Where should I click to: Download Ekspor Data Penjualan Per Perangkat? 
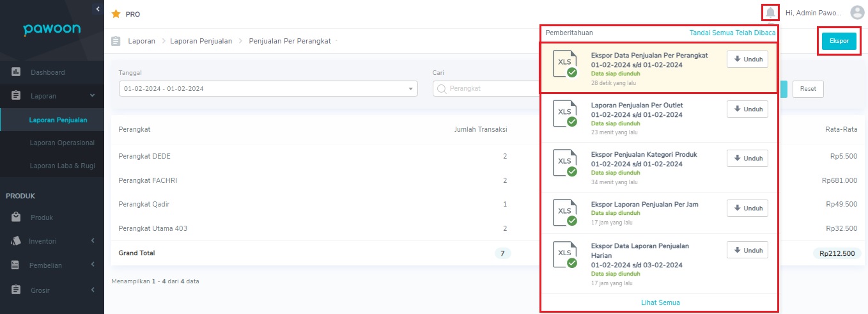(x=747, y=59)
